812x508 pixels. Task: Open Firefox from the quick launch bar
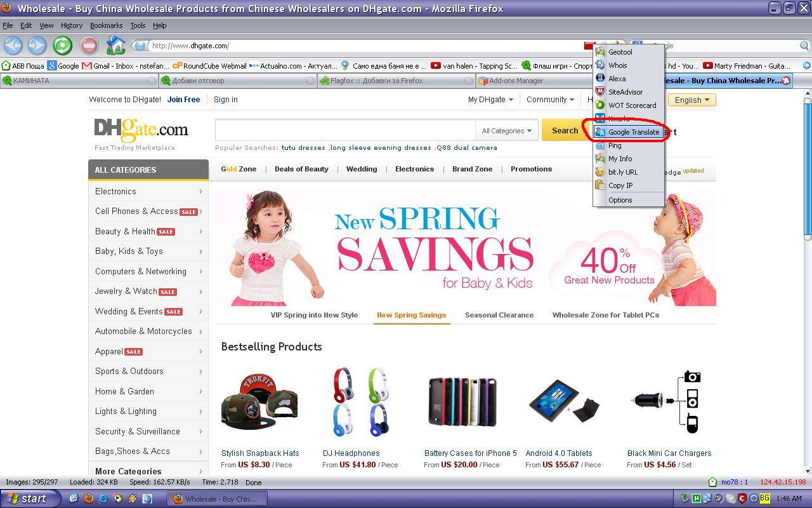coord(89,498)
